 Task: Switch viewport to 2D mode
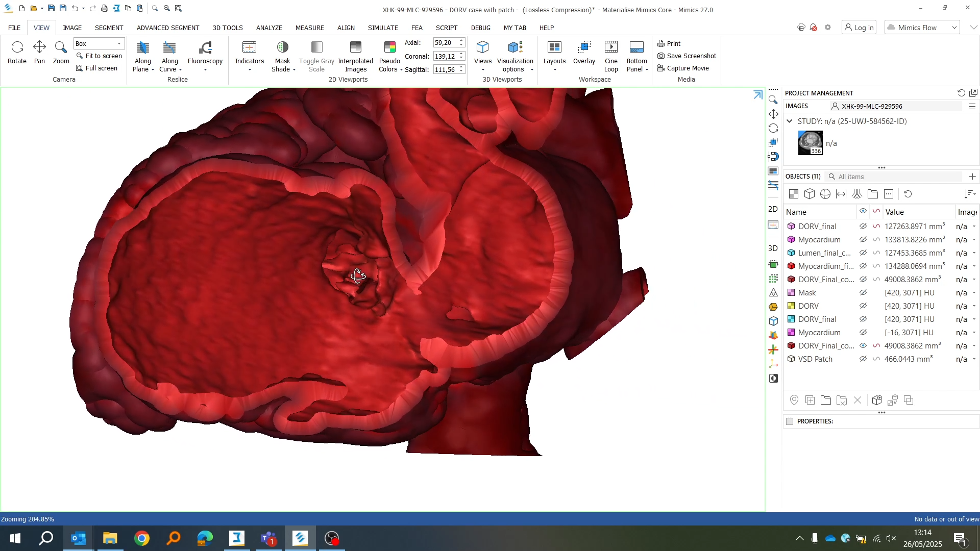click(x=773, y=209)
